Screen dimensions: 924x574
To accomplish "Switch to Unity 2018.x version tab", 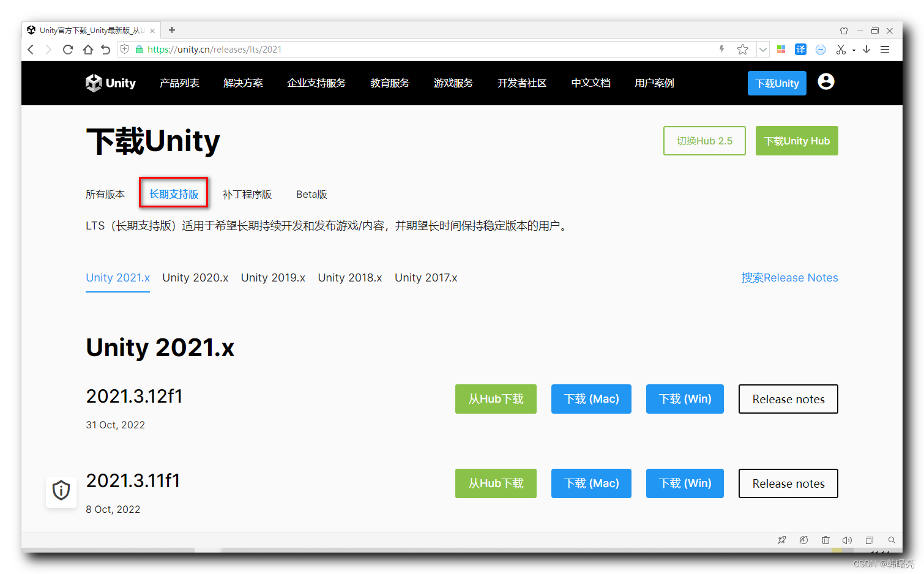I will [x=350, y=278].
